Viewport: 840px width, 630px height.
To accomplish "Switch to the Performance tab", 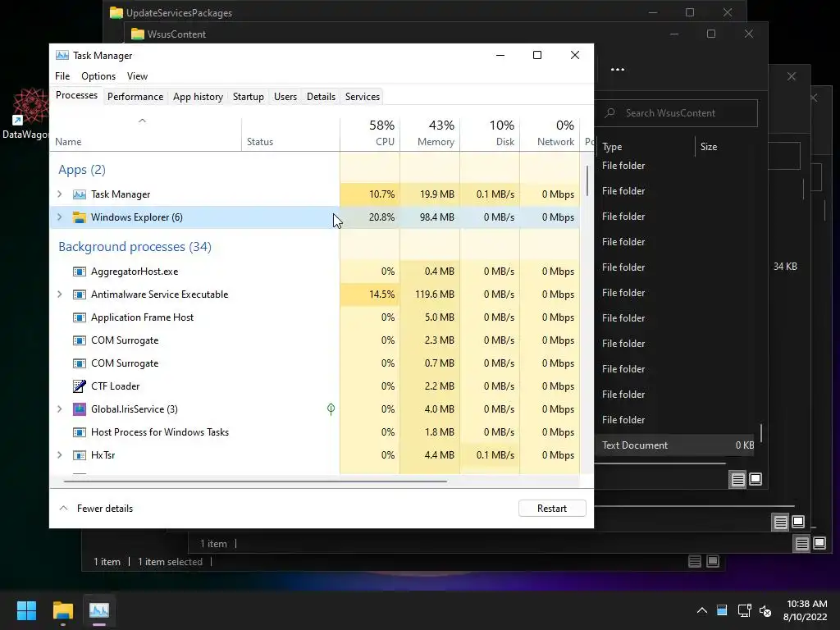I will (x=135, y=97).
